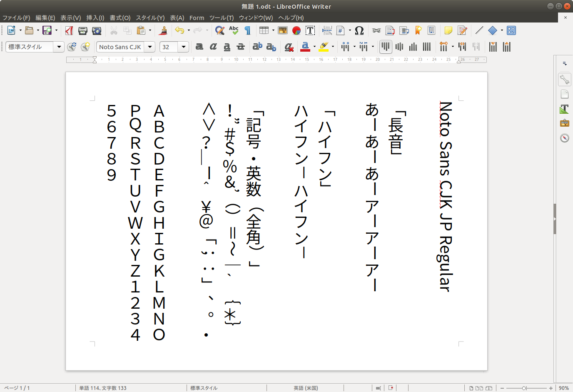Toggle justified text alignment
The image size is (573, 392).
click(427, 47)
